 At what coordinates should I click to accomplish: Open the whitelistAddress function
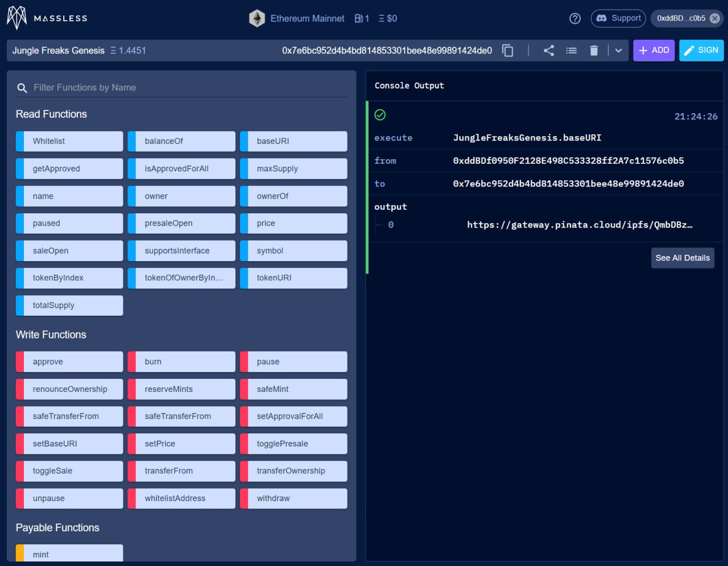[181, 498]
